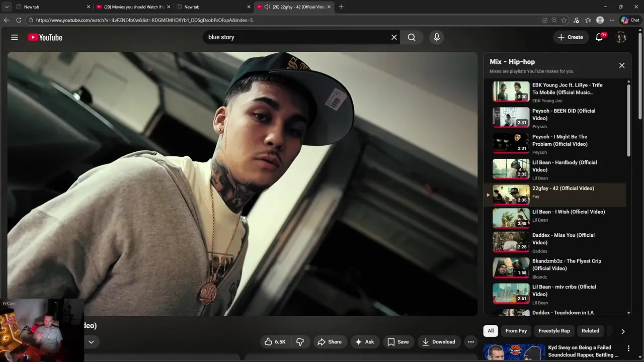Viewport: 644px width, 362px height.
Task: Select the Related chip
Action: coord(590,331)
